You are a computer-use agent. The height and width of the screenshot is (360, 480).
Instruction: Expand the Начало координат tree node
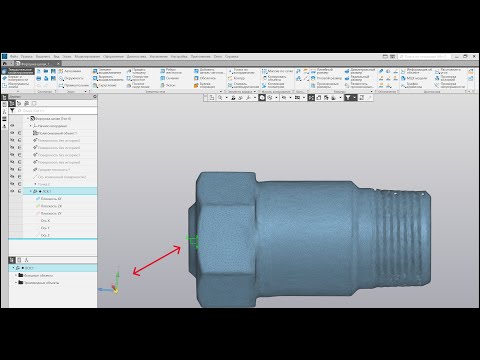click(x=31, y=126)
